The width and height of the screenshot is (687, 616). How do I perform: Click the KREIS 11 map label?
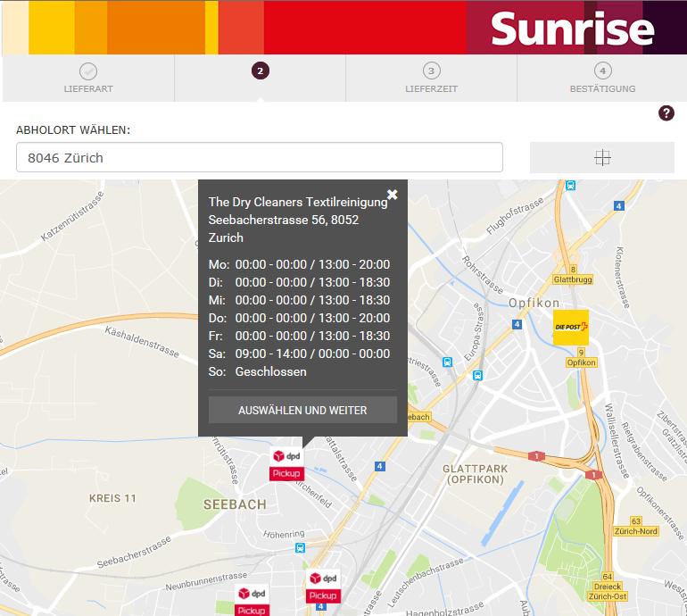click(x=112, y=498)
